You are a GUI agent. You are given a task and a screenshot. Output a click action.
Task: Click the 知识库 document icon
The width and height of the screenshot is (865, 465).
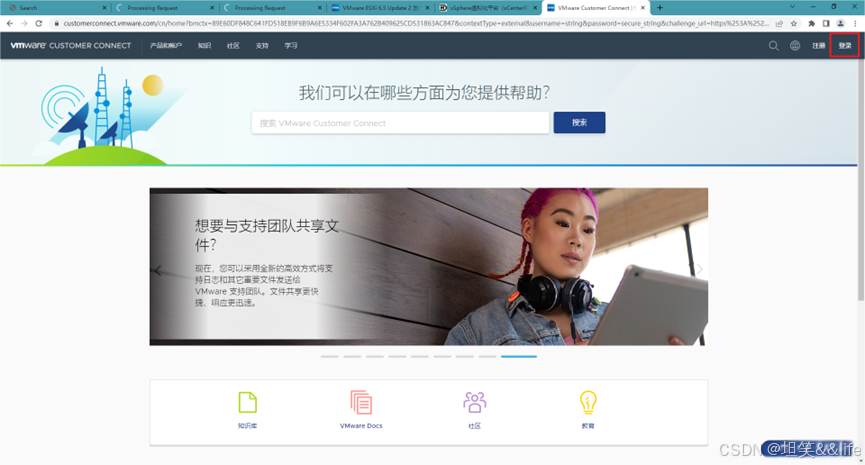tap(248, 402)
